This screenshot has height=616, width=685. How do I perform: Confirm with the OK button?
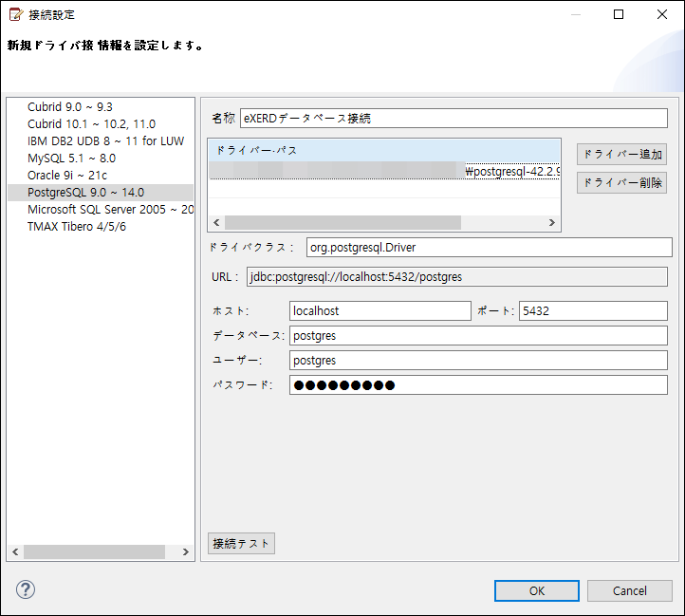(x=537, y=591)
